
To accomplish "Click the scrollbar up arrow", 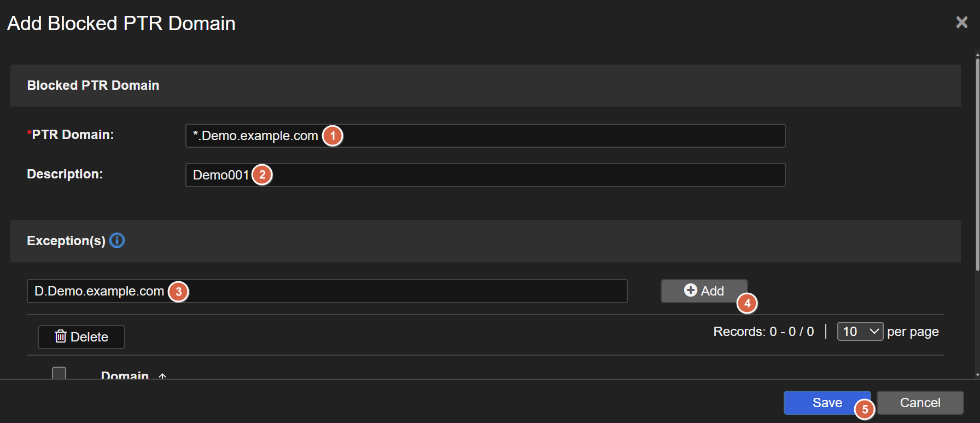I will coord(977,55).
